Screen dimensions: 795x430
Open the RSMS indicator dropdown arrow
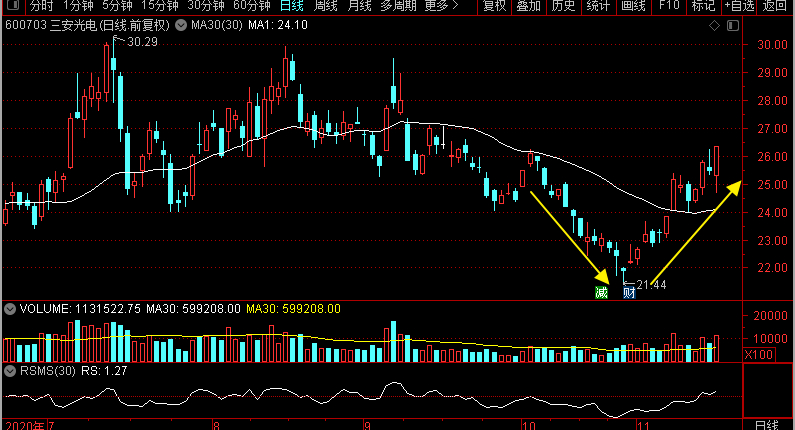point(10,371)
